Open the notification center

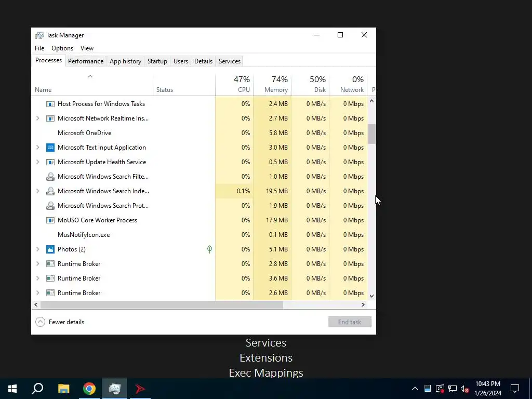pos(515,389)
